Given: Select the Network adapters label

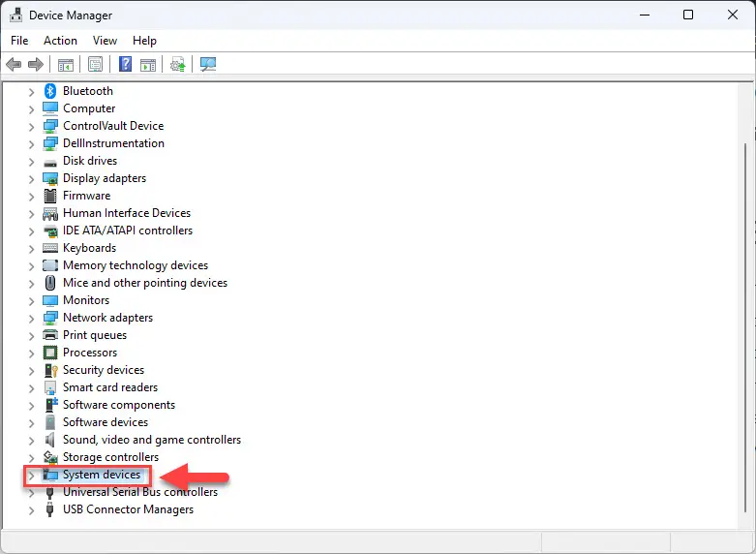Looking at the screenshot, I should (x=108, y=318).
